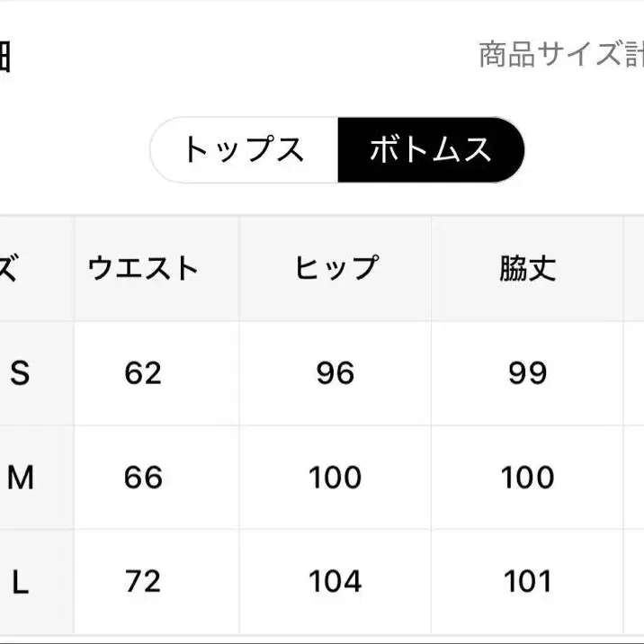This screenshot has height=644, width=644.
Task: Click the L hip value 104
Action: (x=335, y=582)
